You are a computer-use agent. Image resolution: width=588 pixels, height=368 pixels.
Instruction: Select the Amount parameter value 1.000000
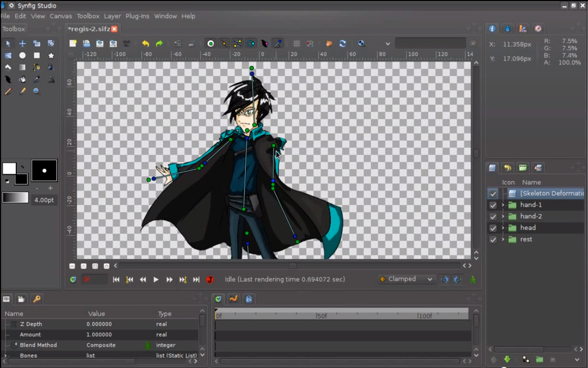point(99,335)
